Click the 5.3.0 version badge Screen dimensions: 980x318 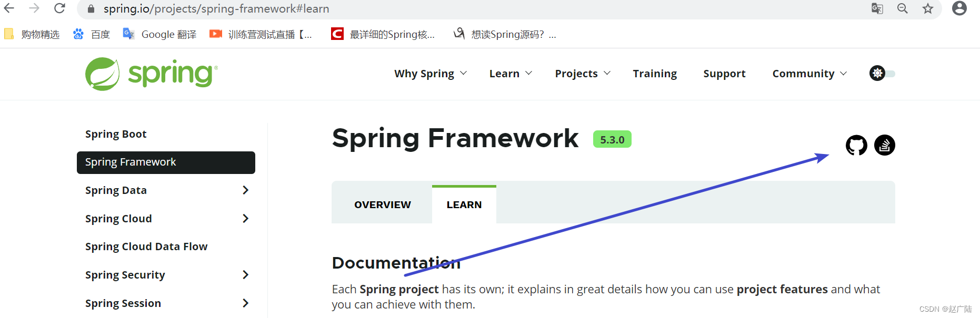point(612,139)
